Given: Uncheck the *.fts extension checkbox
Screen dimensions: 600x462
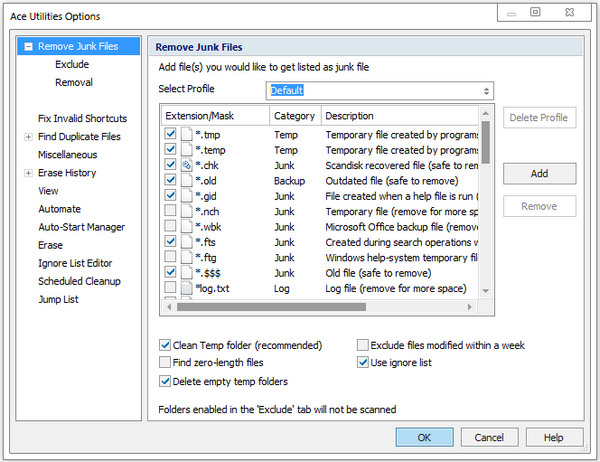Looking at the screenshot, I should coord(170,241).
